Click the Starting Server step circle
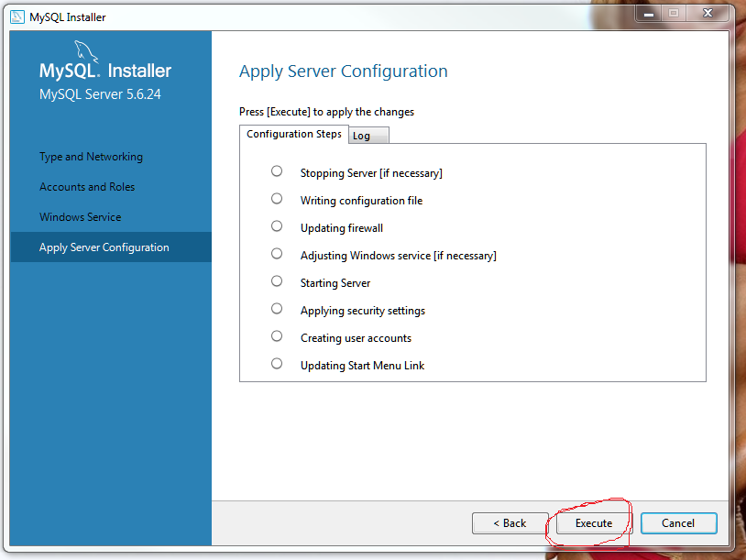746x560 pixels. (x=277, y=281)
